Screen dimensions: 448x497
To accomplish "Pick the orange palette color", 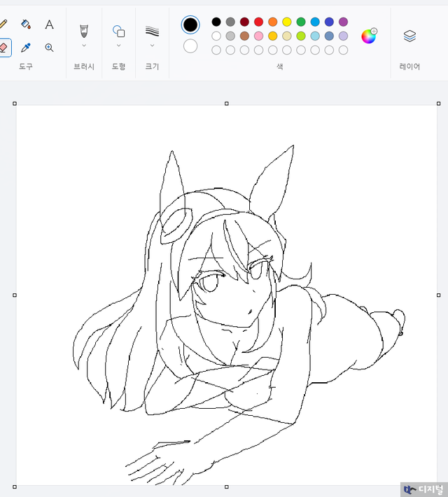I will click(x=273, y=22).
